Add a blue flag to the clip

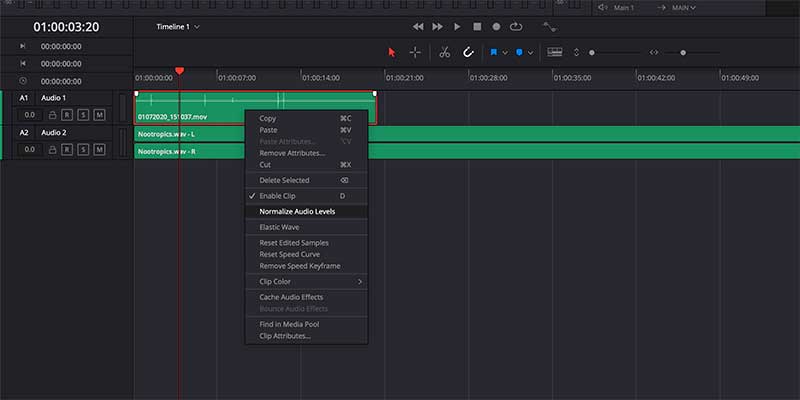click(x=494, y=53)
